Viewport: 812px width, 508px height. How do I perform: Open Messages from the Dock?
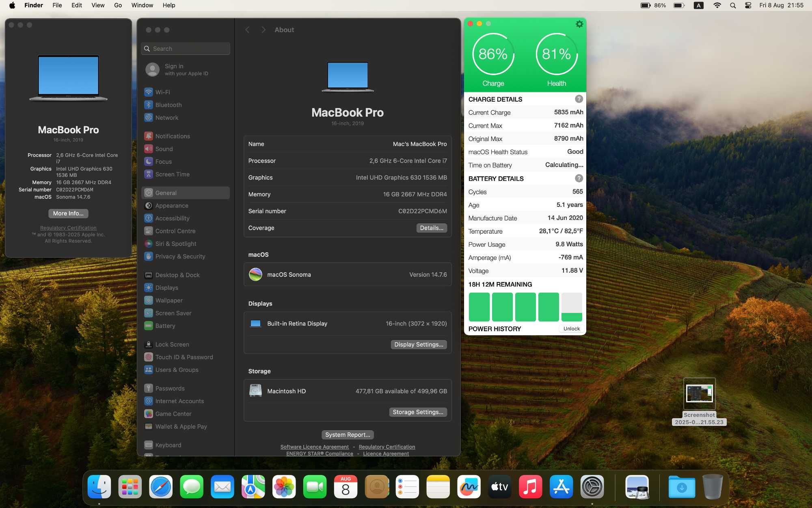[x=192, y=486]
